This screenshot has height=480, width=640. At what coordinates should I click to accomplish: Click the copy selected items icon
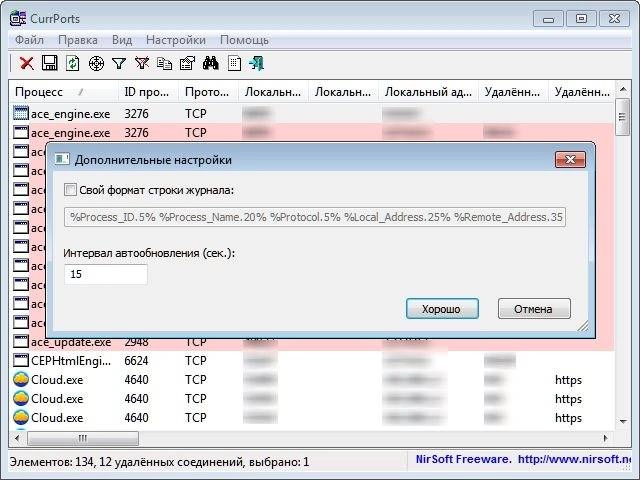(164, 64)
